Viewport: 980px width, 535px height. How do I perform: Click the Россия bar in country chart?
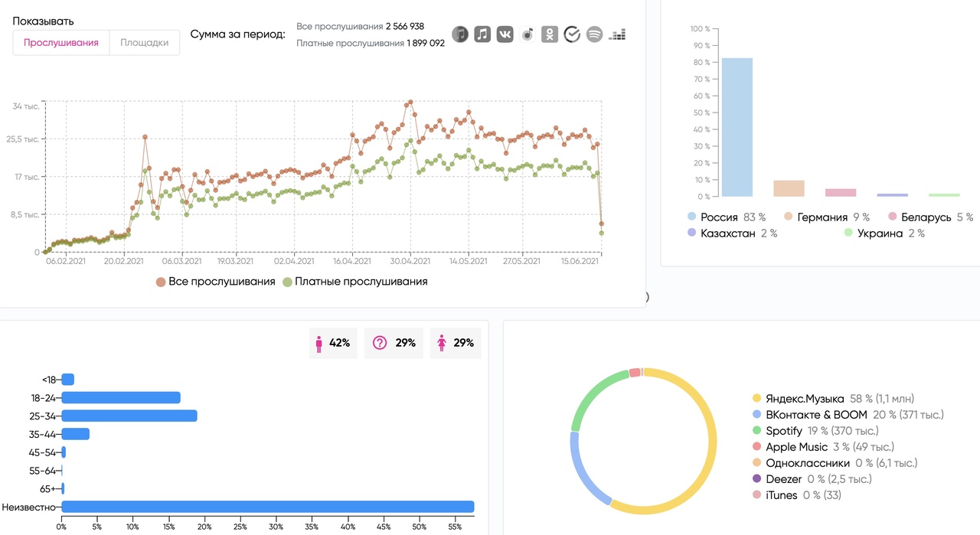tap(737, 127)
